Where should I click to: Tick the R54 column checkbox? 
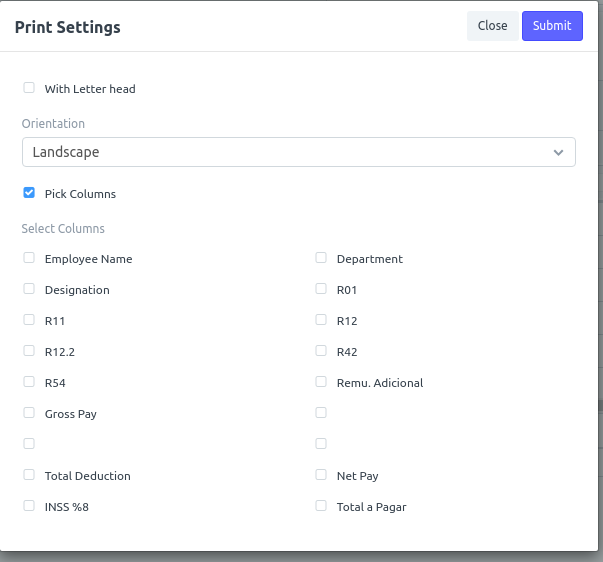click(x=29, y=382)
